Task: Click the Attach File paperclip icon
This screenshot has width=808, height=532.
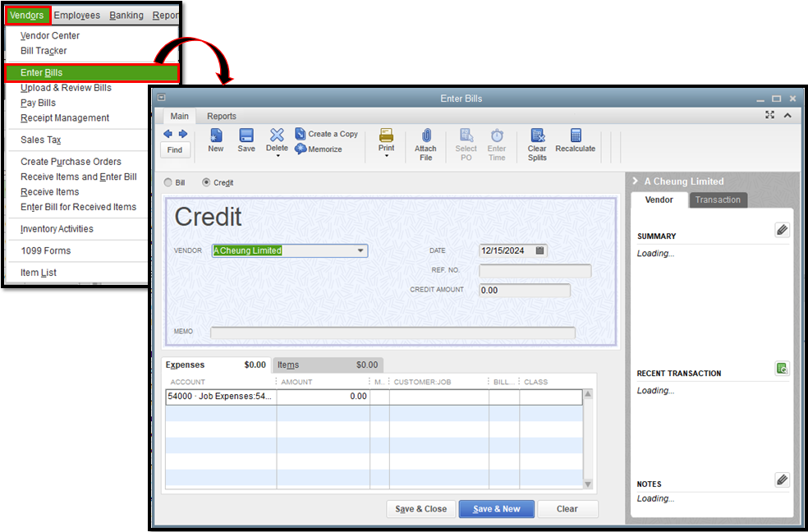Action: (425, 135)
